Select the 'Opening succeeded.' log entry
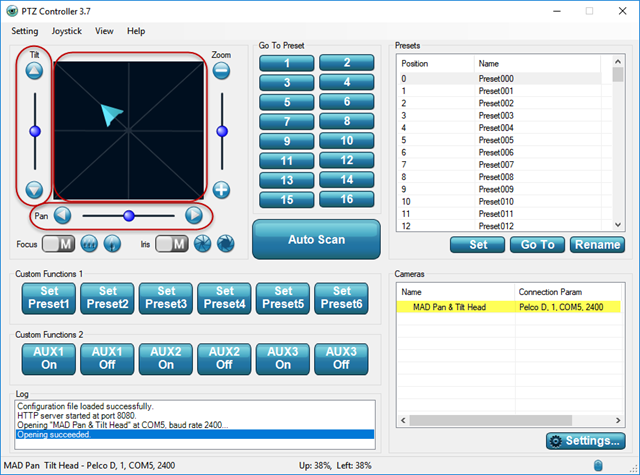The image size is (640, 475). coord(195,435)
